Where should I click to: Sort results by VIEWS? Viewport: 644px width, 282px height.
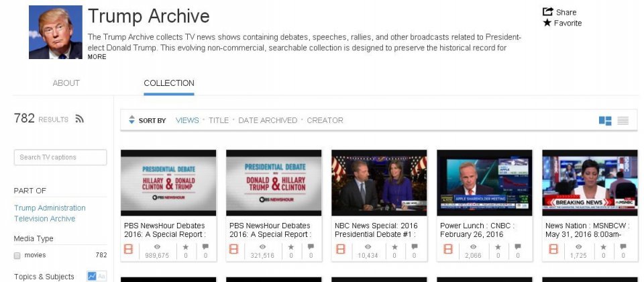(187, 120)
